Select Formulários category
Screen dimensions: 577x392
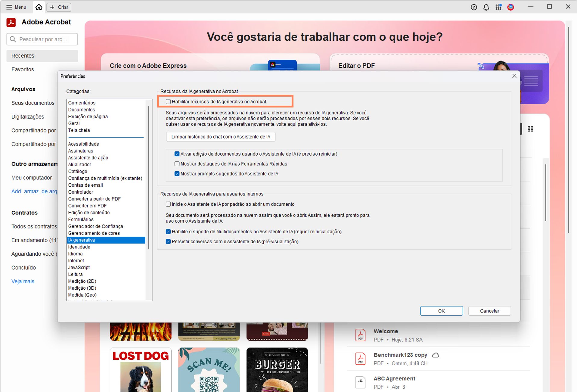106,219
